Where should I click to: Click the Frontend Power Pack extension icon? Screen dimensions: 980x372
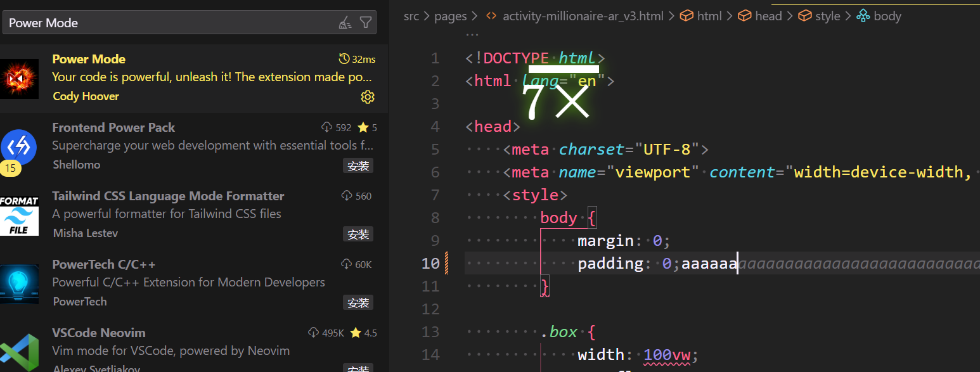click(x=20, y=147)
